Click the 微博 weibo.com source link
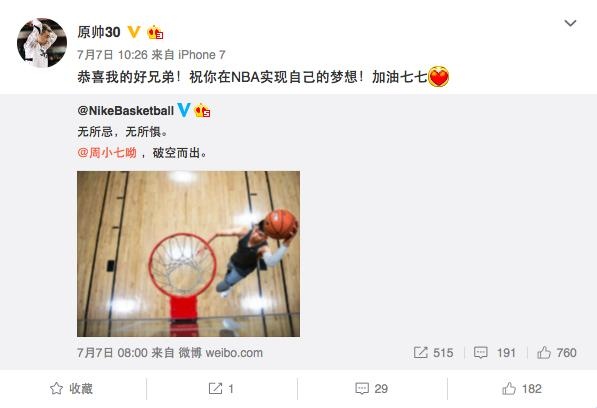The image size is (597, 408). click(x=220, y=353)
